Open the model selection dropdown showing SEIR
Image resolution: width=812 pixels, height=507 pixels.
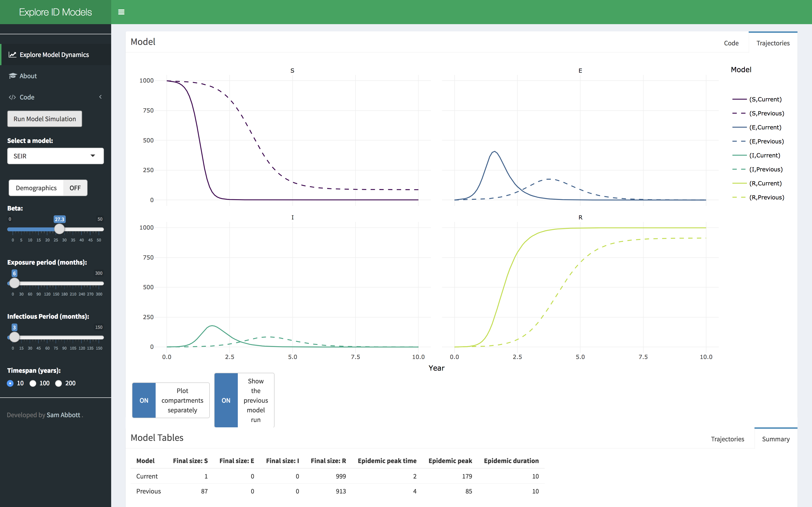(55, 156)
